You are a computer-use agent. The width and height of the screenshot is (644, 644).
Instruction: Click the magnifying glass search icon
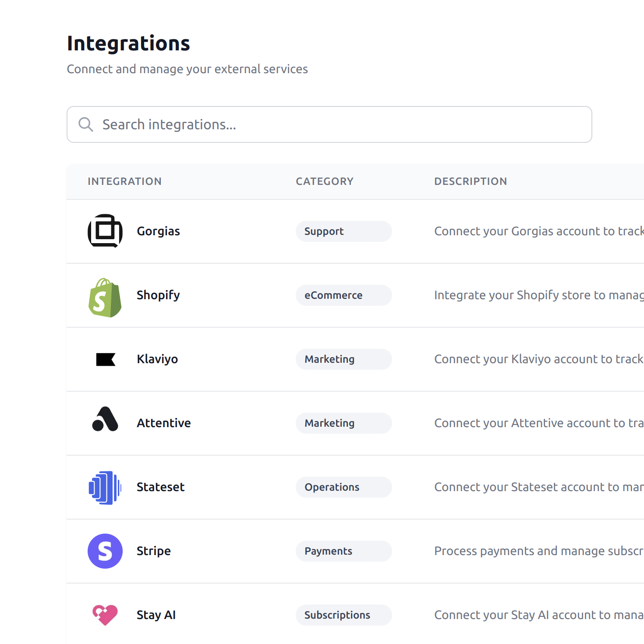coord(86,124)
